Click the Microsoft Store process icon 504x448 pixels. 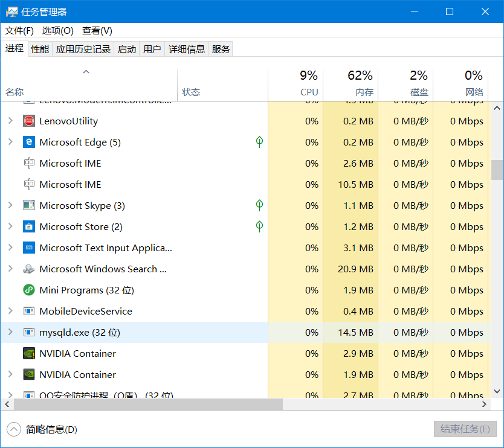[29, 227]
